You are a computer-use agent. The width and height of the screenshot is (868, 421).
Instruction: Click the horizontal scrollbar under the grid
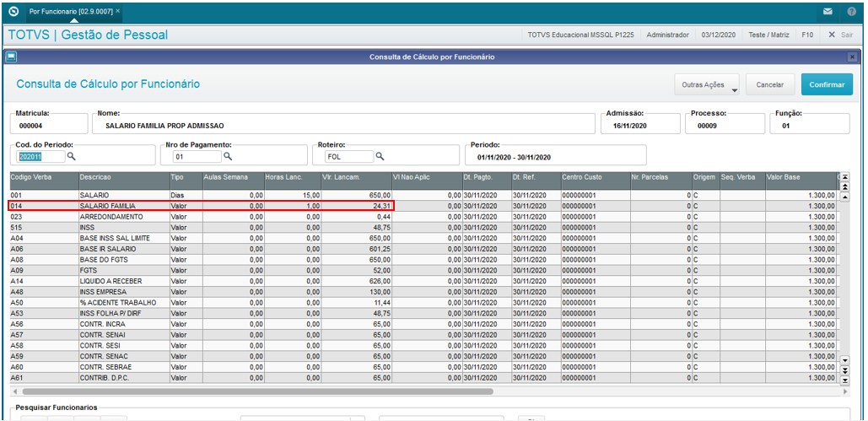(x=251, y=391)
